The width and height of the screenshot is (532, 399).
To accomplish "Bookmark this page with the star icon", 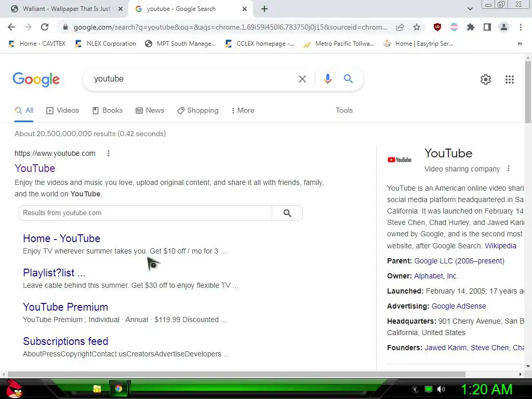I will tap(417, 27).
